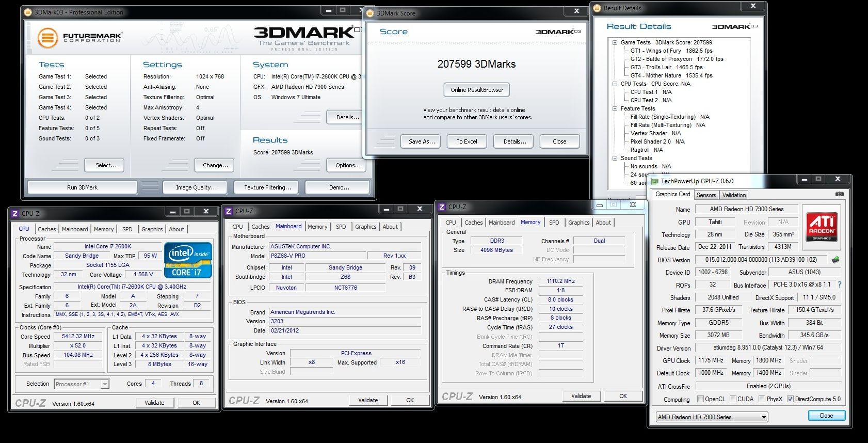Click the Model P8Z68-V PRO field
This screenshot has width=868, height=443.
317,256
